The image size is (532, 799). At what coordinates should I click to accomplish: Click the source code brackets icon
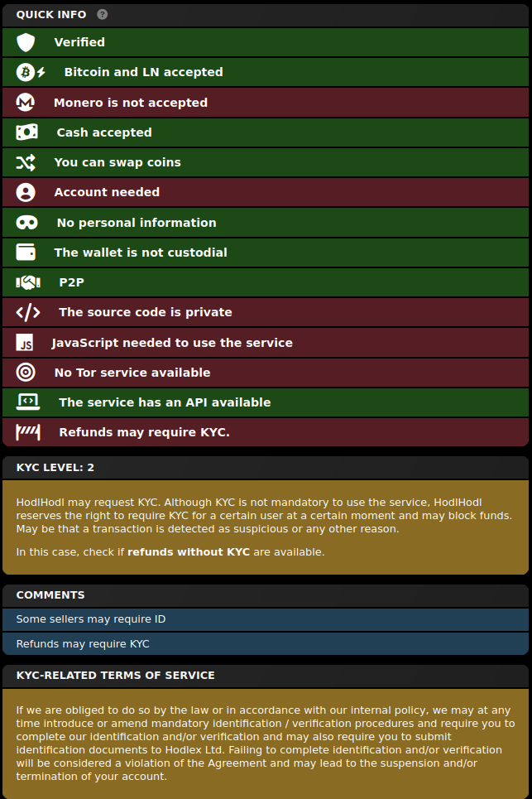tap(28, 312)
